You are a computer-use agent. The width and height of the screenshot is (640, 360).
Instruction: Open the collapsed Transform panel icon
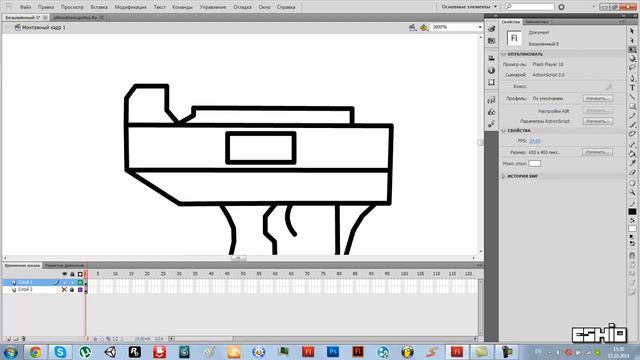tap(491, 82)
